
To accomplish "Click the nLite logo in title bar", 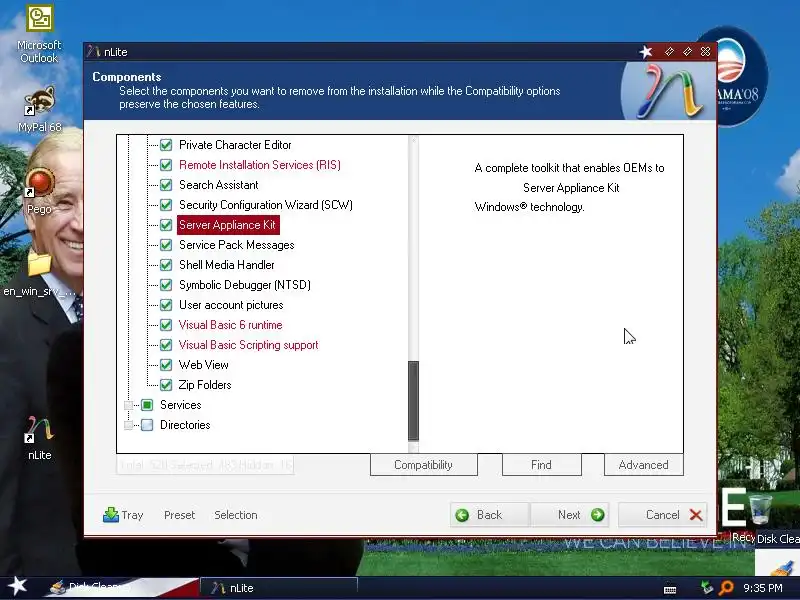I will coord(93,52).
